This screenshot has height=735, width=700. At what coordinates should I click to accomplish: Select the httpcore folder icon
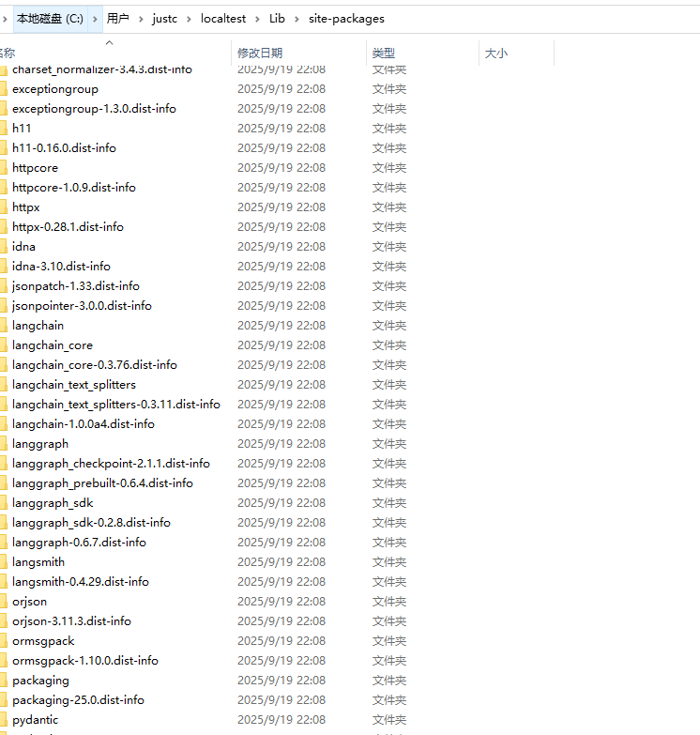click(x=4, y=168)
